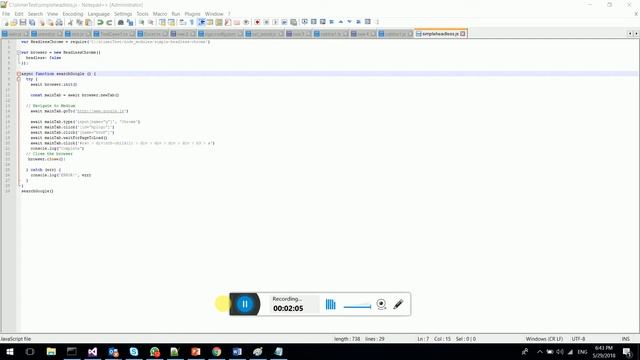This screenshot has width=640, height=360.
Task: Click the Redo toolbar icon
Action: coord(109,22)
